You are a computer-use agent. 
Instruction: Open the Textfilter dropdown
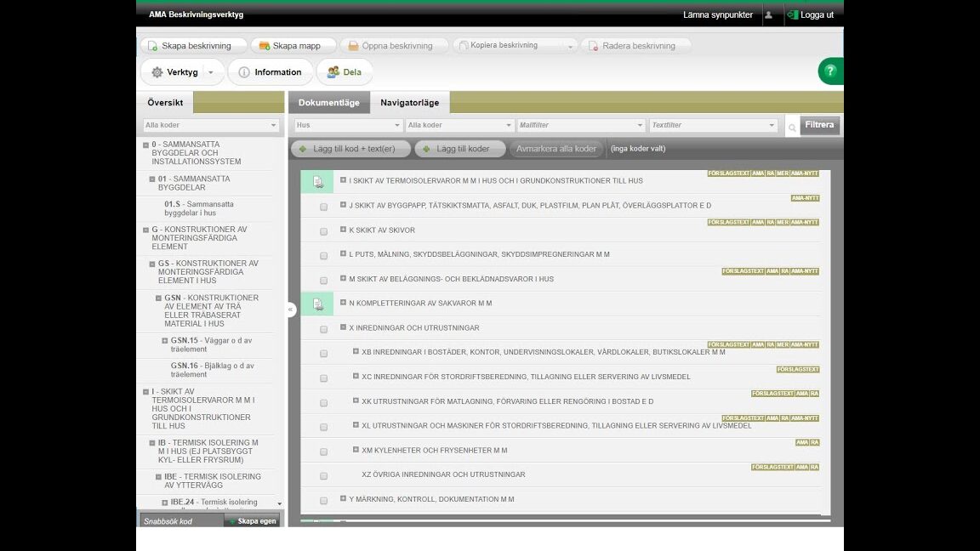(x=713, y=126)
